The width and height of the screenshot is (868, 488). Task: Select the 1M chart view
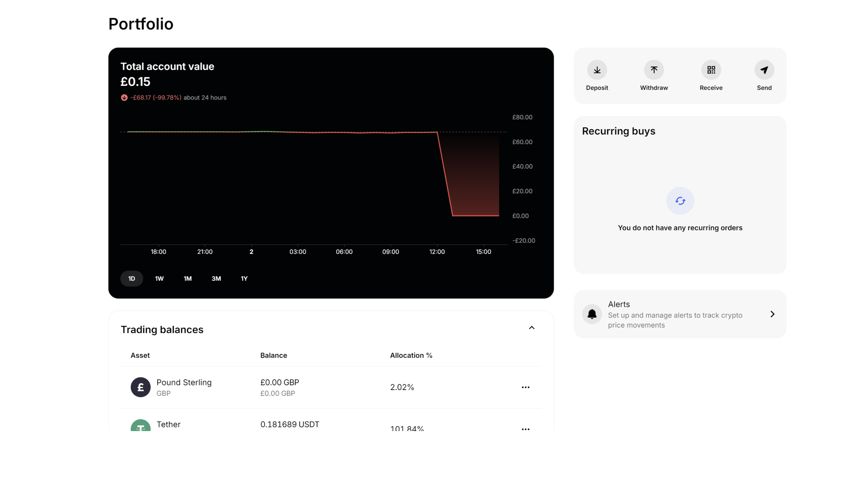click(188, 278)
